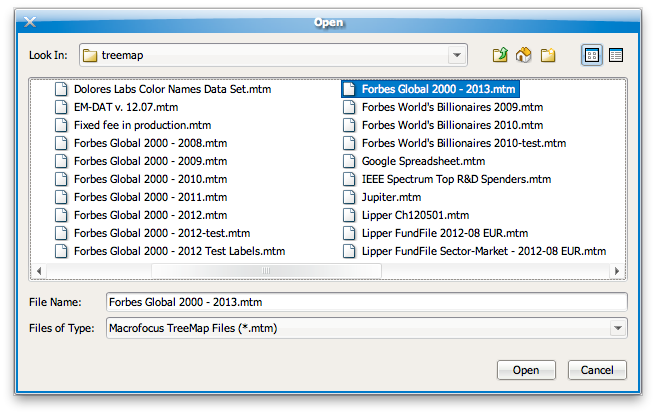Image resolution: width=656 pixels, height=415 pixels.
Task: Select the Jupiter.mtm file icon
Action: click(349, 197)
